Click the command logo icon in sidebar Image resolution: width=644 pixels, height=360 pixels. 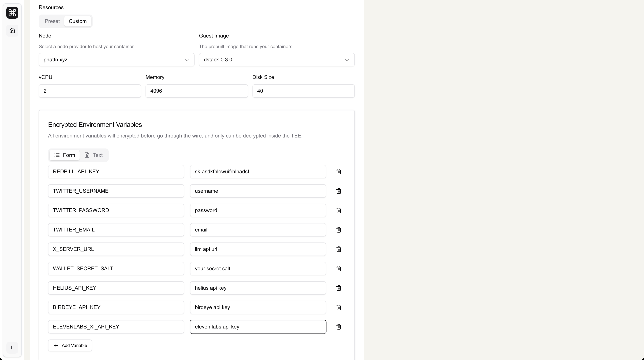(12, 13)
